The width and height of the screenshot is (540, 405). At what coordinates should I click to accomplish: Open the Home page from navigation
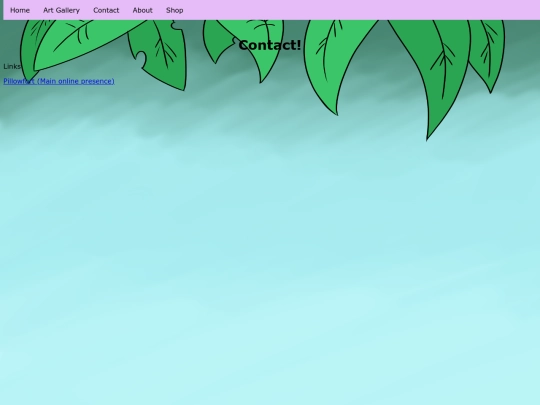20,10
